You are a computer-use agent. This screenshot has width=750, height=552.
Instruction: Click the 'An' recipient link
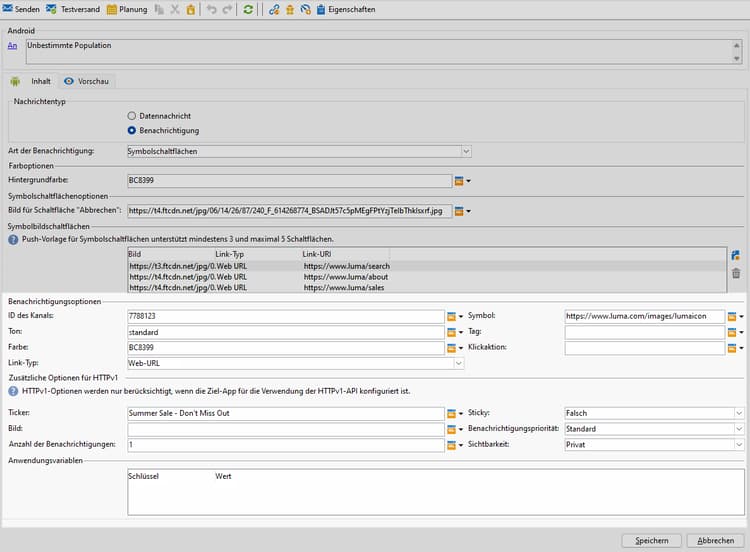pos(12,45)
